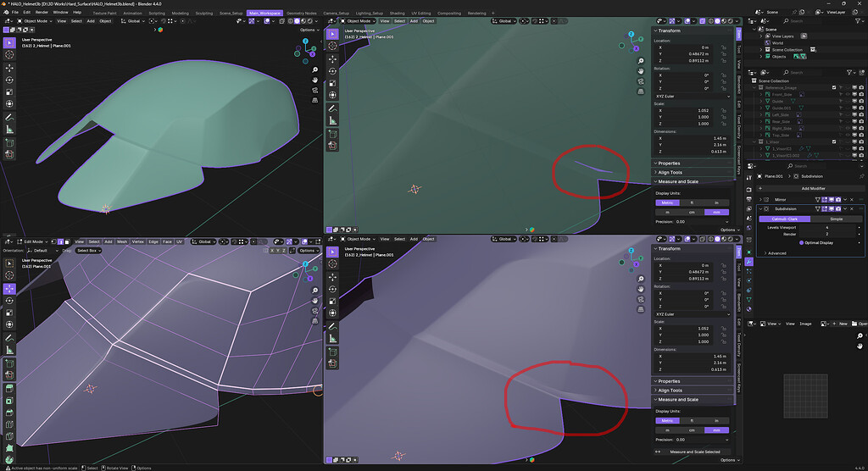Click Measure and Scale Selected button

point(695,452)
